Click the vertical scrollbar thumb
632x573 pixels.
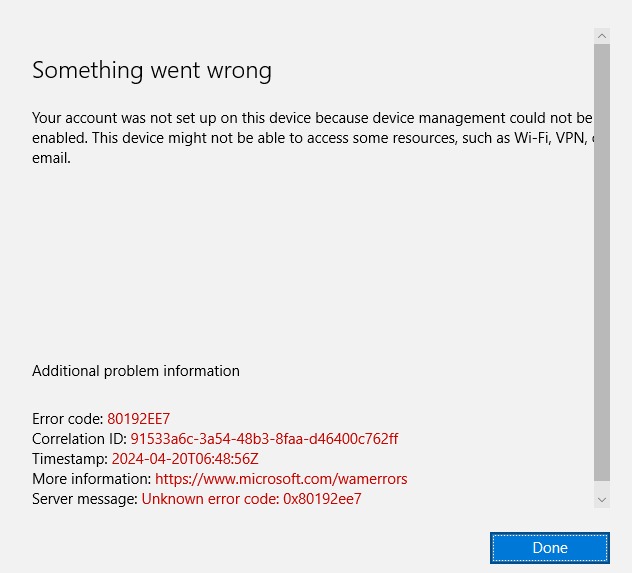point(602,262)
